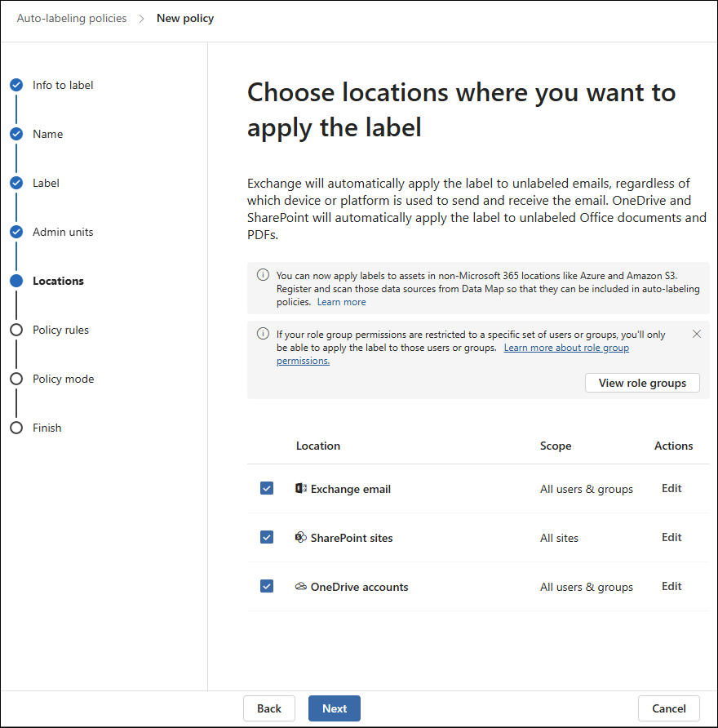Click the Info to label completed step checkmark
Viewport: 718px width, 728px height.
click(x=16, y=85)
